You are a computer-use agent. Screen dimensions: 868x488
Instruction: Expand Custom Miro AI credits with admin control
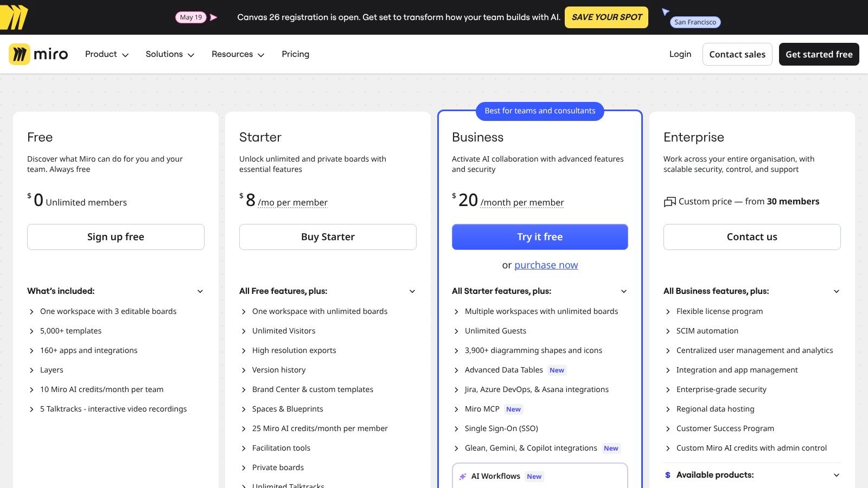point(746,448)
